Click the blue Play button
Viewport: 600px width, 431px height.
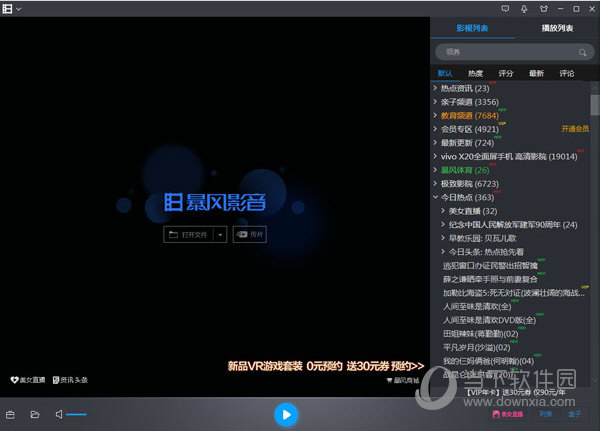(286, 415)
